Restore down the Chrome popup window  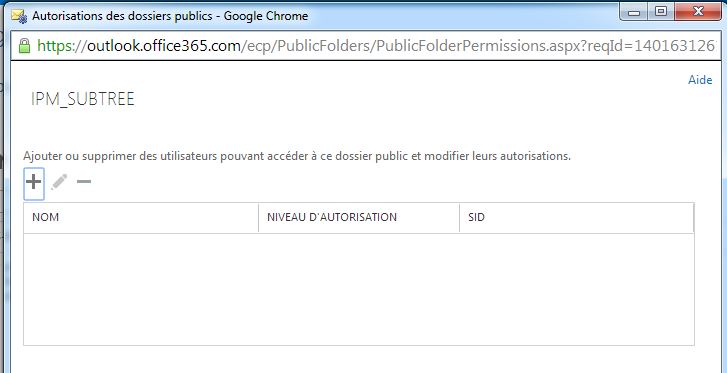point(660,12)
